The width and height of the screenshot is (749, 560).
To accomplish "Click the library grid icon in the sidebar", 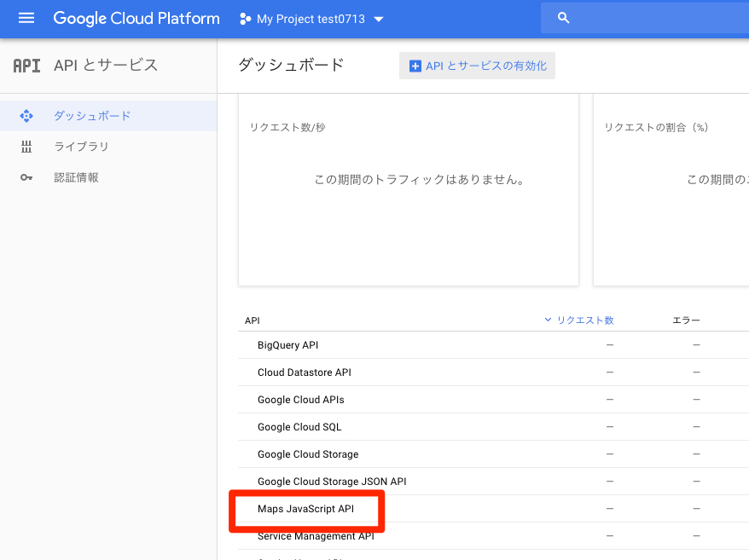I will [x=26, y=147].
